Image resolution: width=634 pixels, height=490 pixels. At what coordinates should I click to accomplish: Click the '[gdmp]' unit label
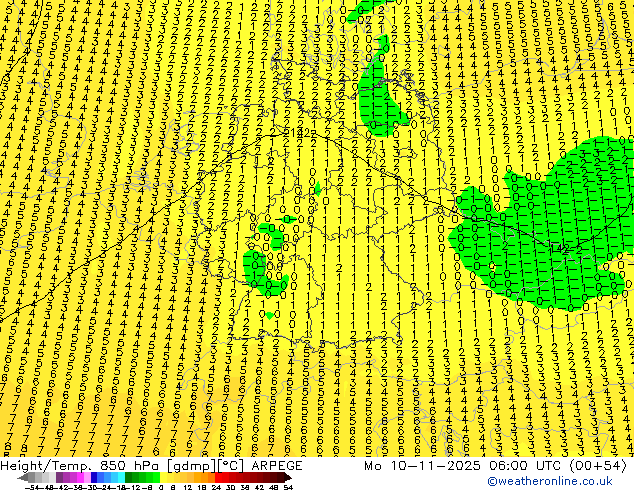click(x=192, y=466)
